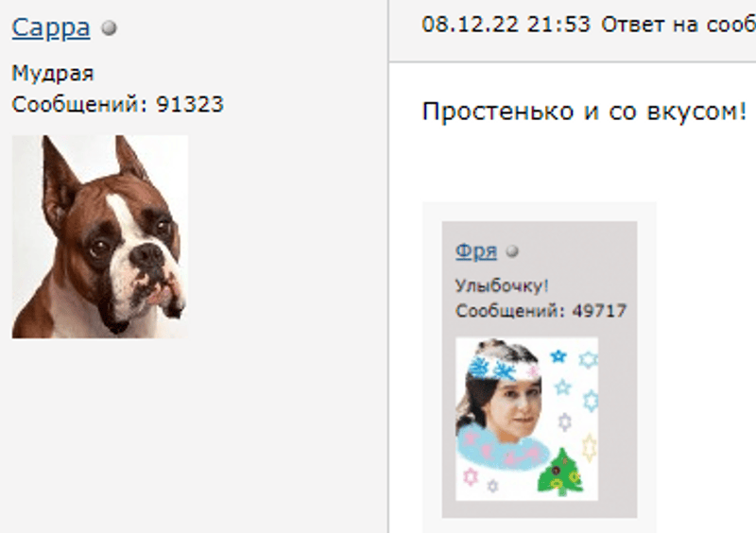Image resolution: width=756 pixels, height=533 pixels.
Task: Click the post text Простенько и со вкусом!
Action: (x=584, y=112)
